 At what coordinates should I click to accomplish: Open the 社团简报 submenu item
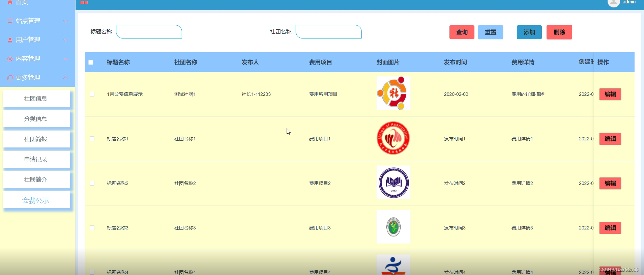point(36,139)
